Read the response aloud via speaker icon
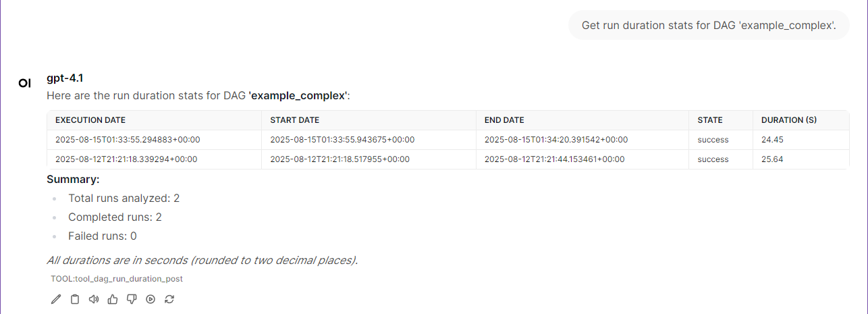Viewport: 868px width, 314px height. (94, 299)
